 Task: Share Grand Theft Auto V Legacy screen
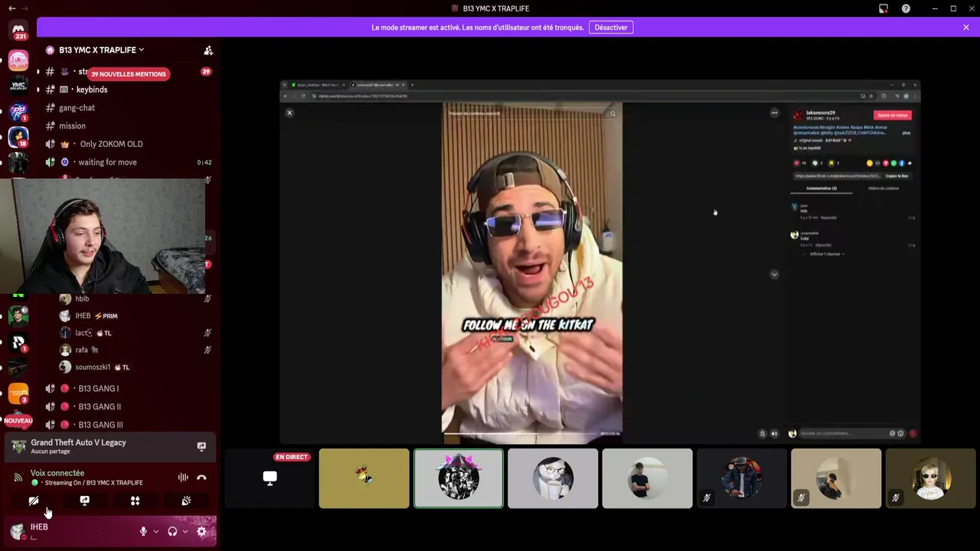click(x=201, y=446)
